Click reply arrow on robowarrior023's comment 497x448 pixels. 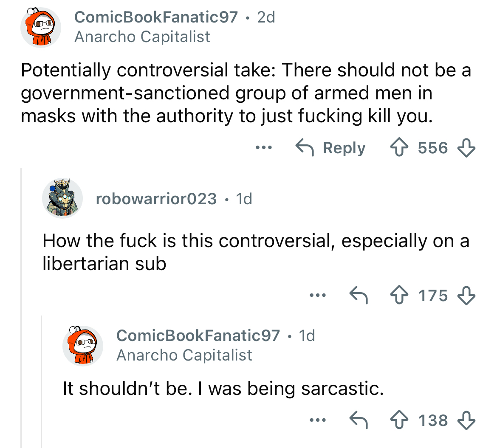coord(358,295)
